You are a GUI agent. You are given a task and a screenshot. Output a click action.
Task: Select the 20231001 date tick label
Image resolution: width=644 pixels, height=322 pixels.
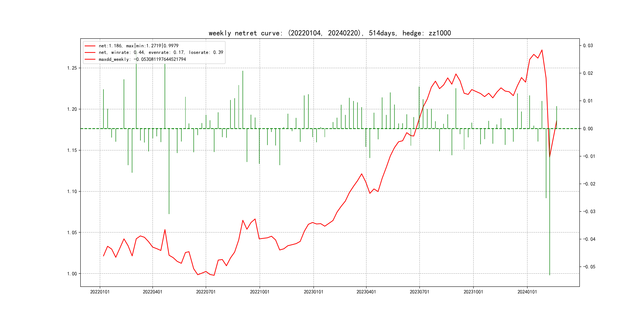473,292
